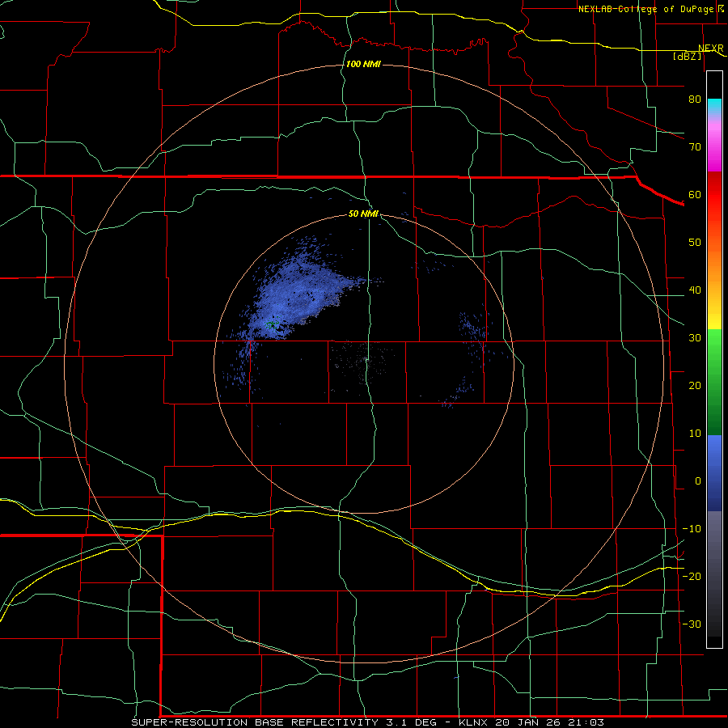This screenshot has height=728, width=728.
Task: Click the 20 value on the dBZ scale
Action: 695,385
